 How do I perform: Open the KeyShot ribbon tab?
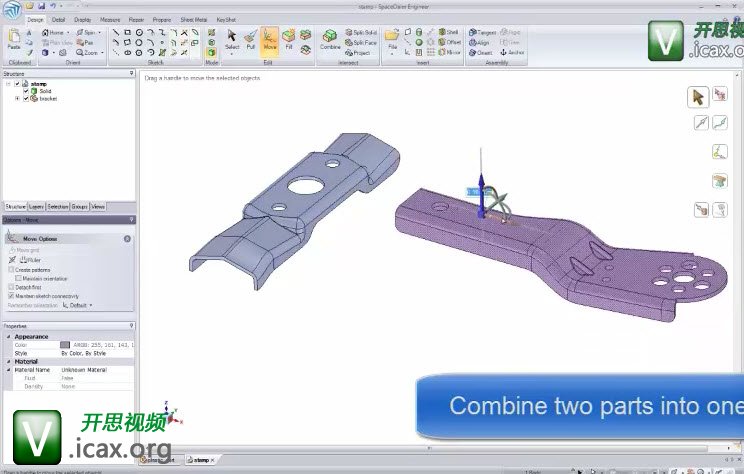pyautogui.click(x=226, y=19)
